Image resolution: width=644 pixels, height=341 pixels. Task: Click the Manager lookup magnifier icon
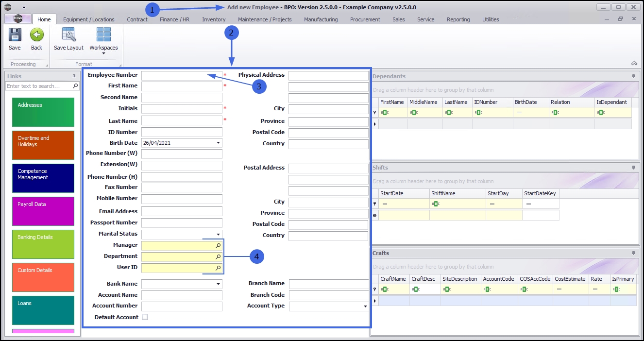pos(218,246)
